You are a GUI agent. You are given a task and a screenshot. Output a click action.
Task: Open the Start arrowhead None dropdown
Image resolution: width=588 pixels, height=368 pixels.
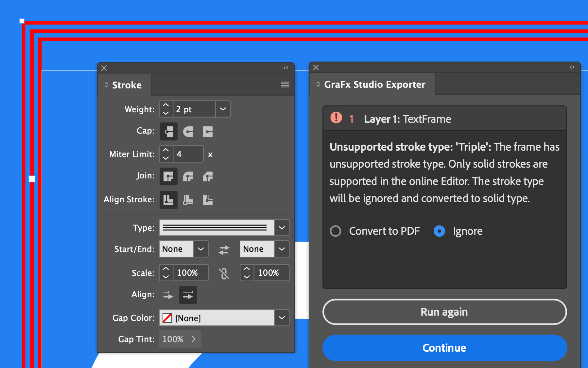coord(201,249)
